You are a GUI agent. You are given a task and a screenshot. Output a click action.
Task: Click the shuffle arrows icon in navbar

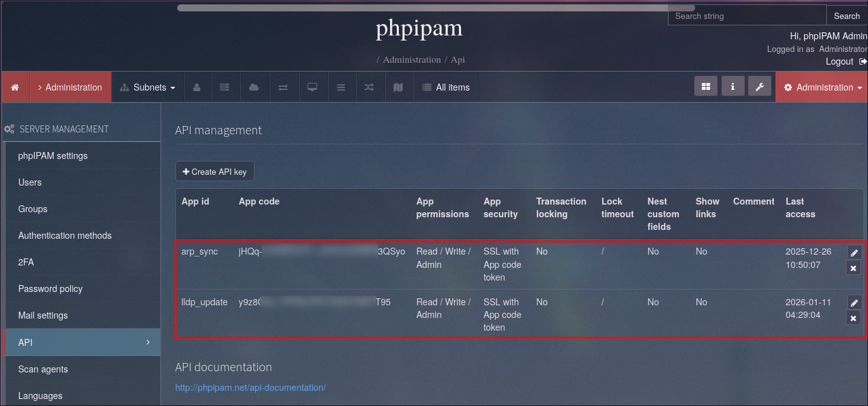point(369,87)
